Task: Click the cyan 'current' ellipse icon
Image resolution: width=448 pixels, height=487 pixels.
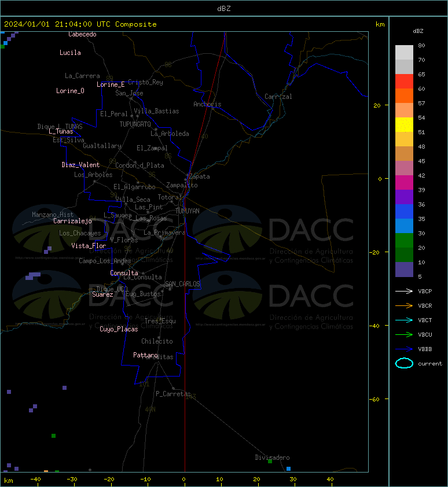Action: 404,363
